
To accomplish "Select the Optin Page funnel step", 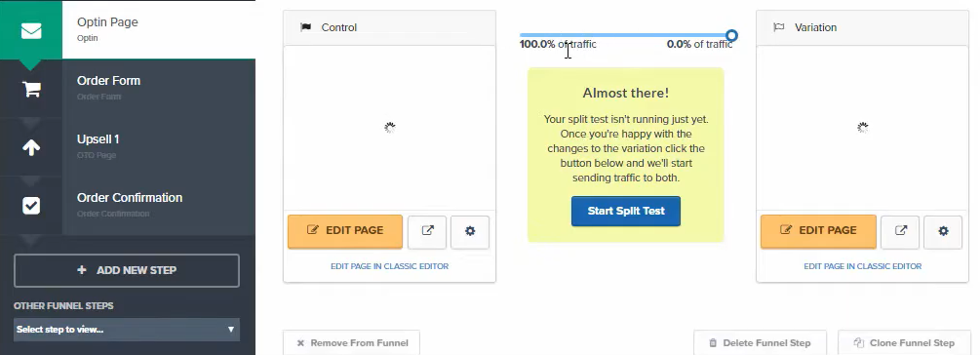I will click(128, 29).
